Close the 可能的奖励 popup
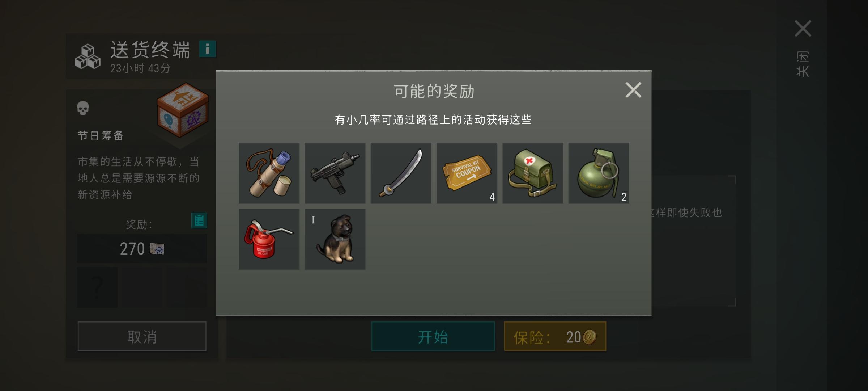 (633, 90)
